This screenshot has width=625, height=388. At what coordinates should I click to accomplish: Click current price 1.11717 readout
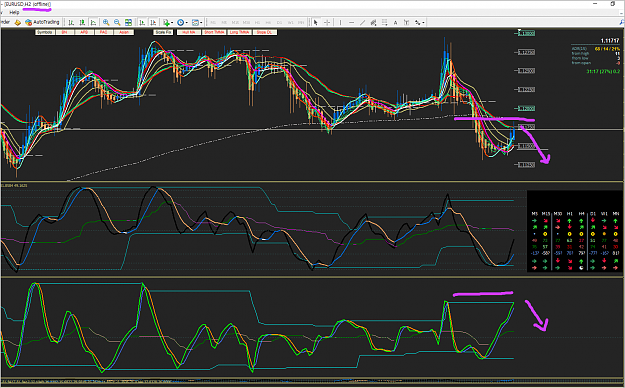point(610,41)
